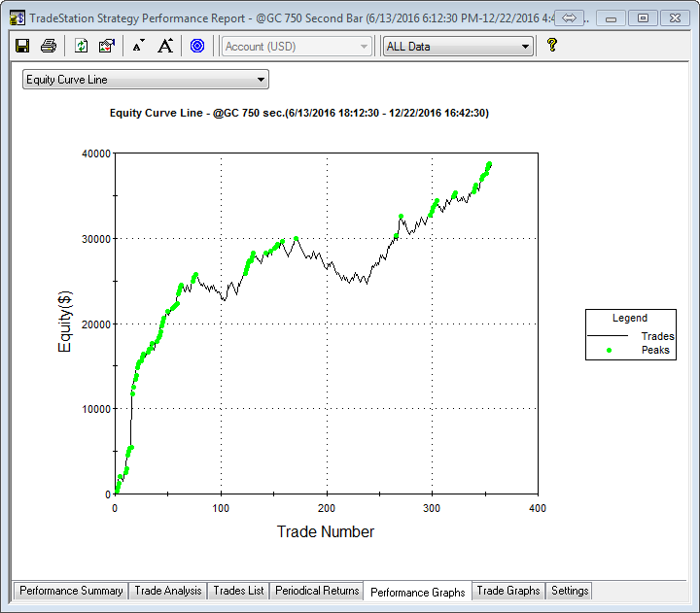Click the Save report floppy disk icon

click(x=22, y=46)
